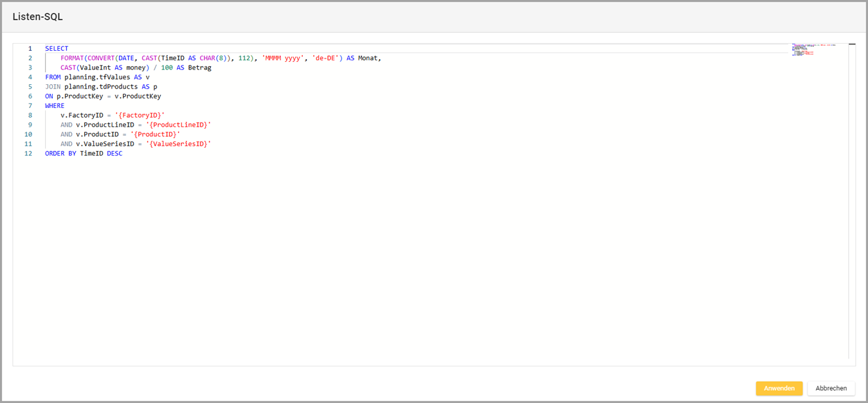Select line number 1 in the gutter
This screenshot has height=403, width=868.
[x=30, y=49]
